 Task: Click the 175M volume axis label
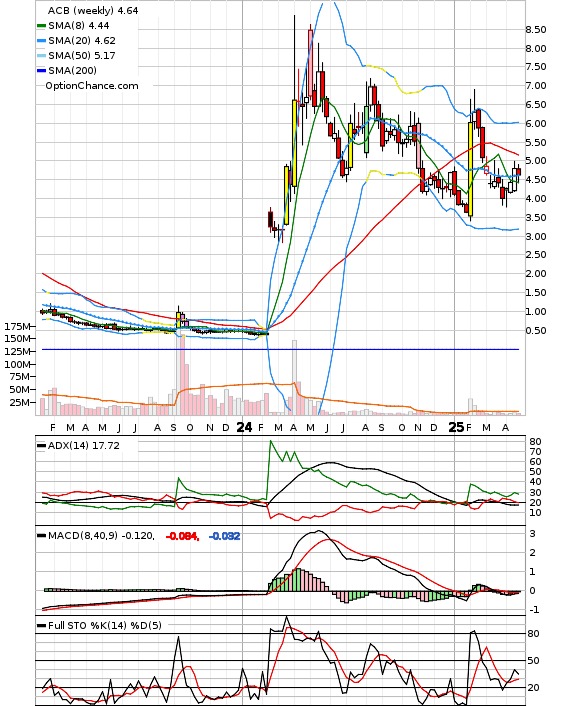[18, 326]
